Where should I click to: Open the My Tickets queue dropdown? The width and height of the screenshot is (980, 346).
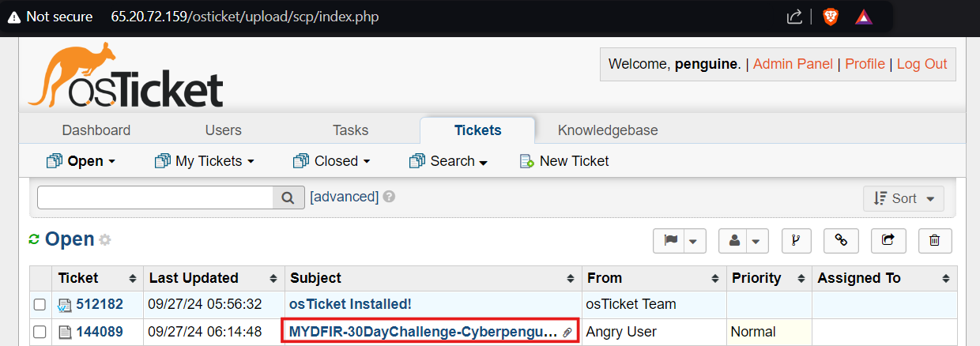pyautogui.click(x=205, y=161)
